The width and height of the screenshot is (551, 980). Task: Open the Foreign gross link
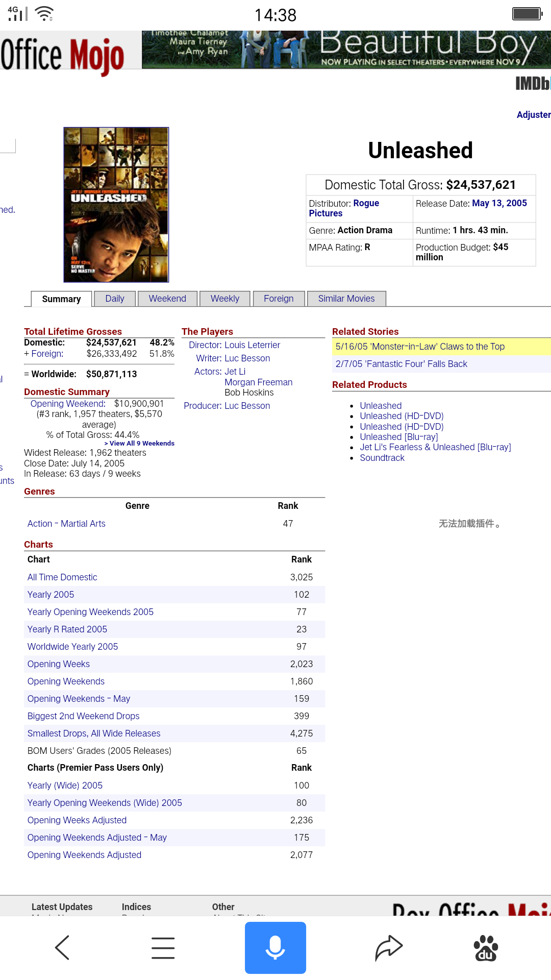[x=47, y=354]
